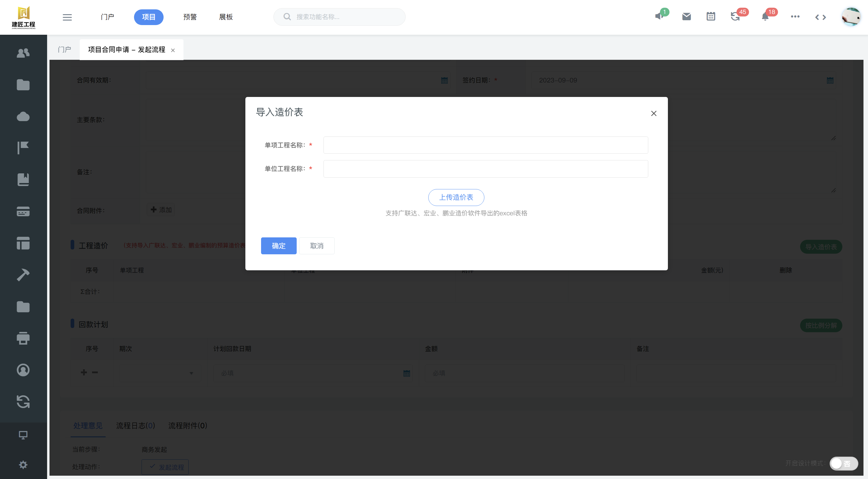
Task: Open the user avatar menu
Action: [x=851, y=17]
